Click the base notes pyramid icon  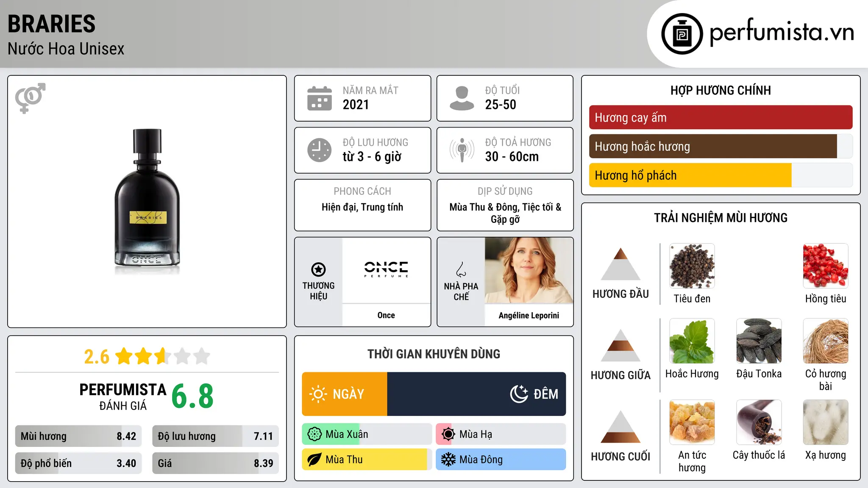tap(620, 427)
